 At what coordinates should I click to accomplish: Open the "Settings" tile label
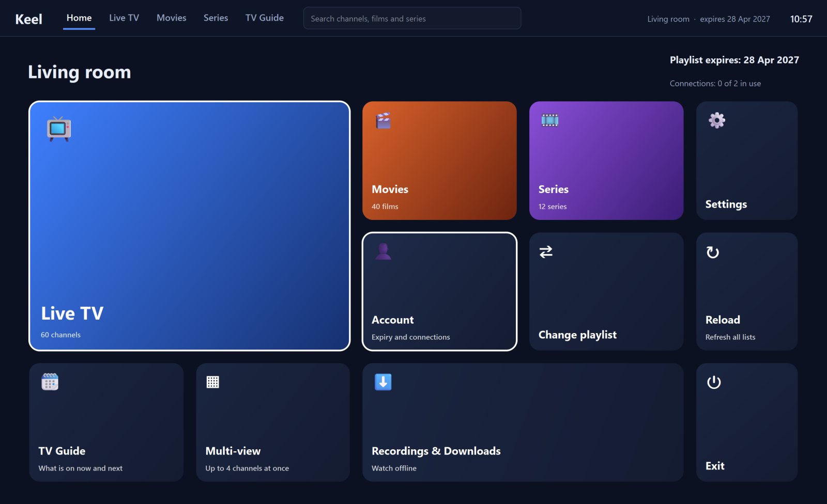point(726,204)
